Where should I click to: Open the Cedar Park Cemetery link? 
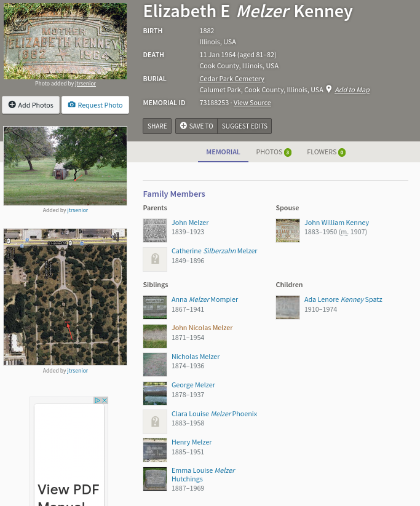coord(232,79)
